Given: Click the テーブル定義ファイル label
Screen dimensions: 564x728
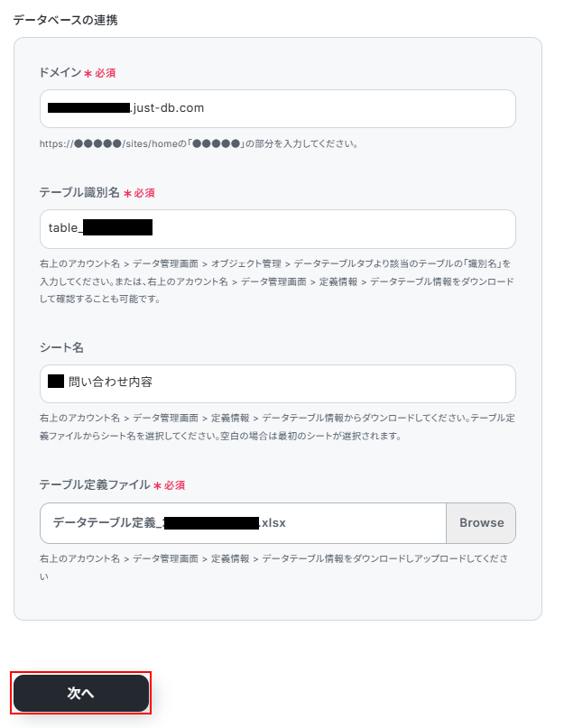Looking at the screenshot, I should coord(95,484).
